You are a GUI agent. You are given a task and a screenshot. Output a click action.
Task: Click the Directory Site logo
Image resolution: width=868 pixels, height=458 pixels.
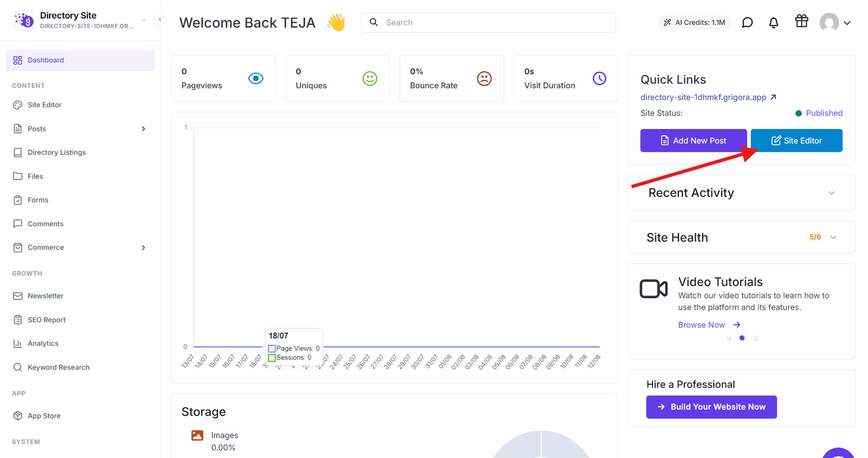pyautogui.click(x=24, y=20)
